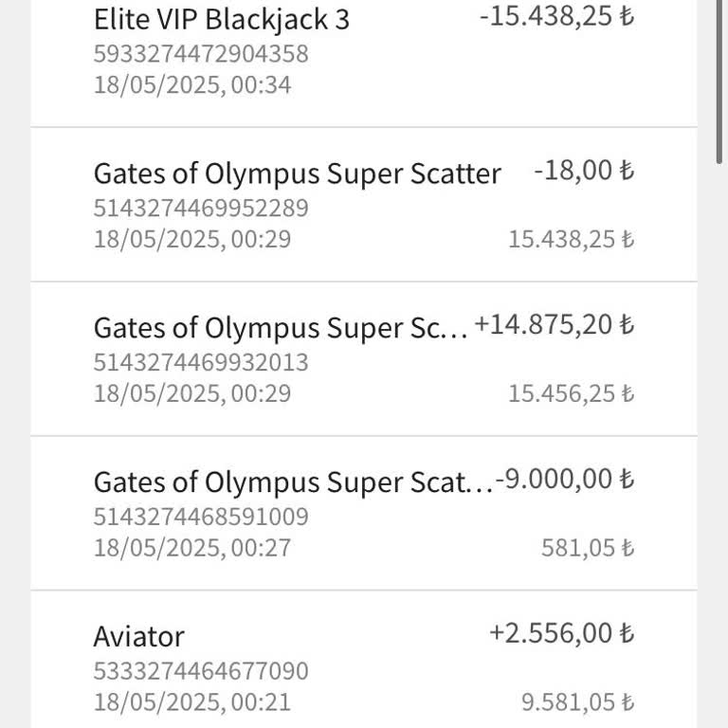Open the -9.000,00 ₺ Gates of Olympus bet
The width and height of the screenshot is (728, 728).
293,482
